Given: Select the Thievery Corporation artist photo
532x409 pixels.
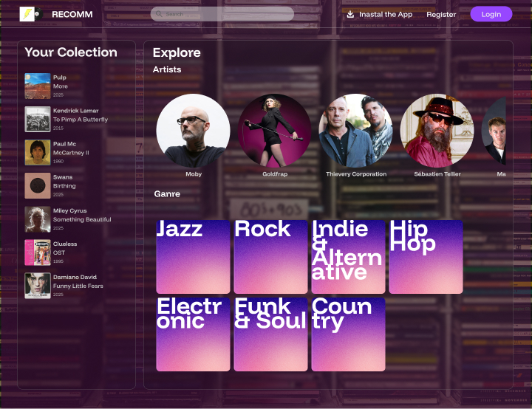Looking at the screenshot, I should coord(355,131).
